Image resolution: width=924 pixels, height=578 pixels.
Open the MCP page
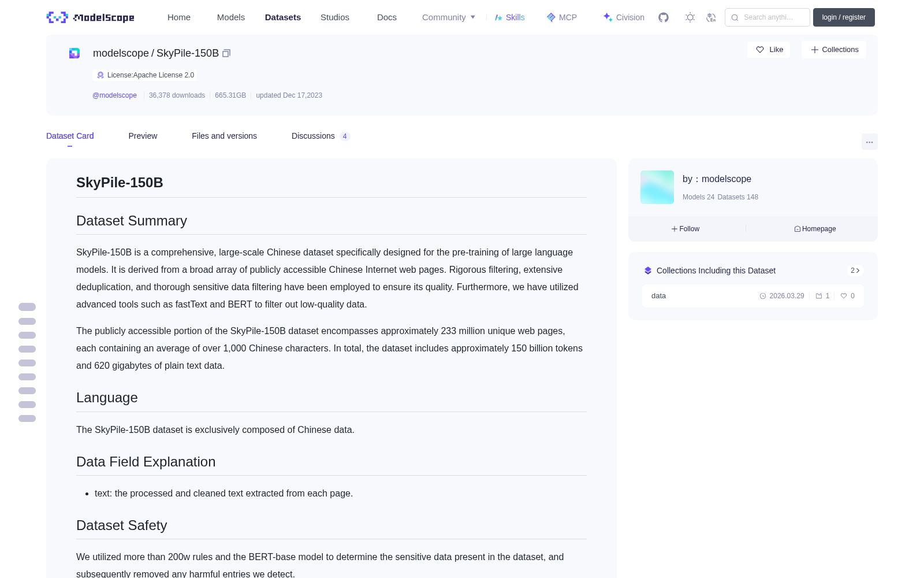point(561,17)
